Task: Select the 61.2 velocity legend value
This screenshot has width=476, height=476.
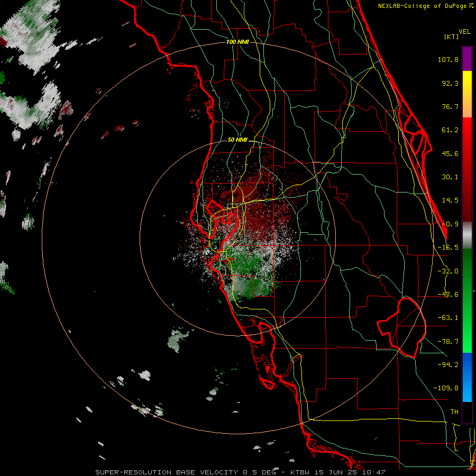Action: (x=450, y=130)
